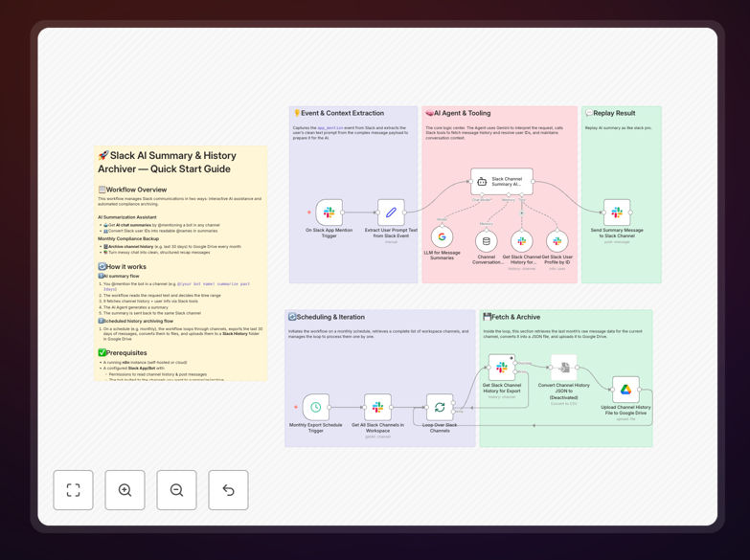Click the AI Agent & Tooling sticky title
750x560 pixels.
pos(458,113)
